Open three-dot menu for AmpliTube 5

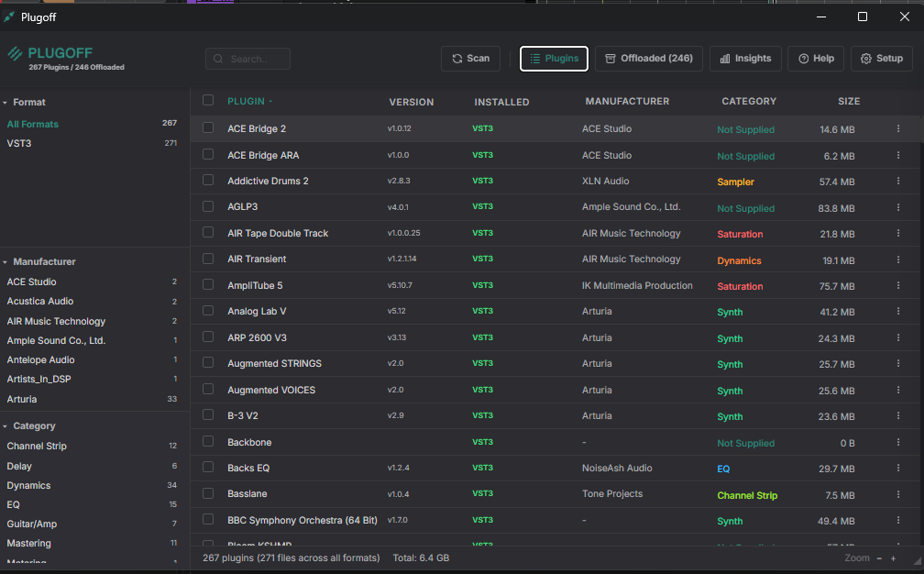click(898, 286)
